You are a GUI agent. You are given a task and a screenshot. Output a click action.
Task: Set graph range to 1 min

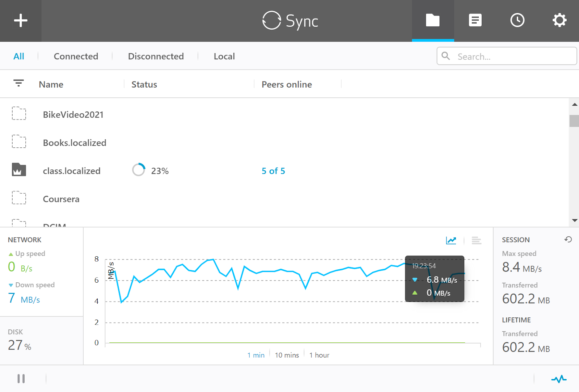(x=256, y=355)
